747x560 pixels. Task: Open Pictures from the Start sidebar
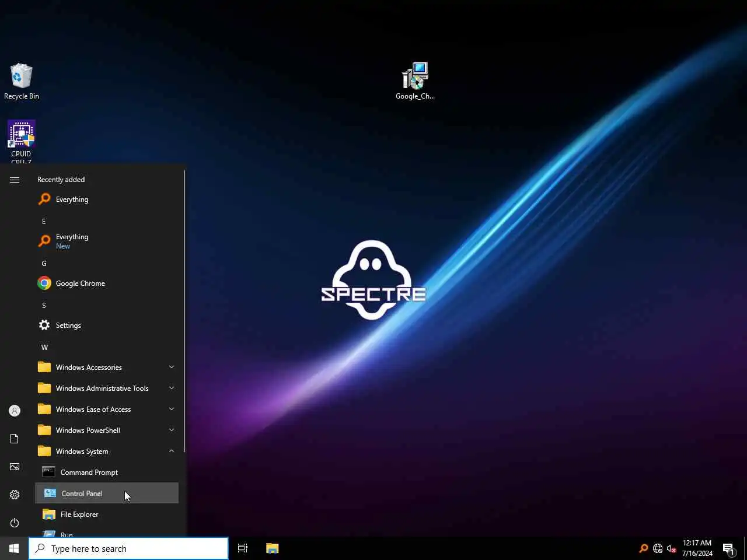pyautogui.click(x=15, y=467)
